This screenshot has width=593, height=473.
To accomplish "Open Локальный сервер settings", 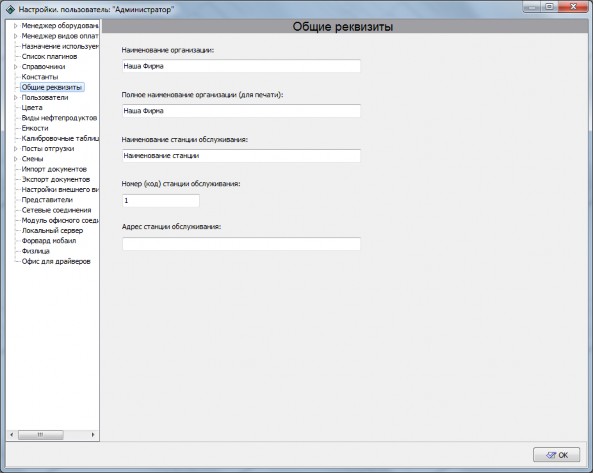I will (x=52, y=230).
